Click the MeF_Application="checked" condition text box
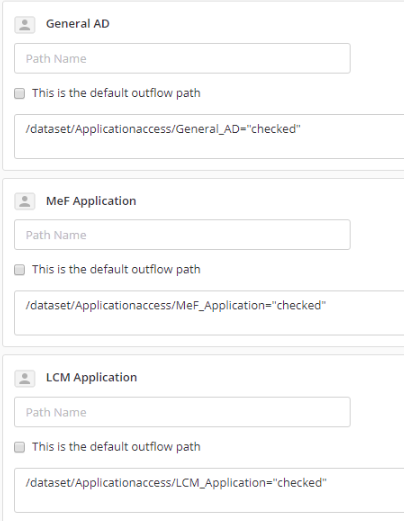Viewport: 404px width, 521px height. tap(209, 313)
